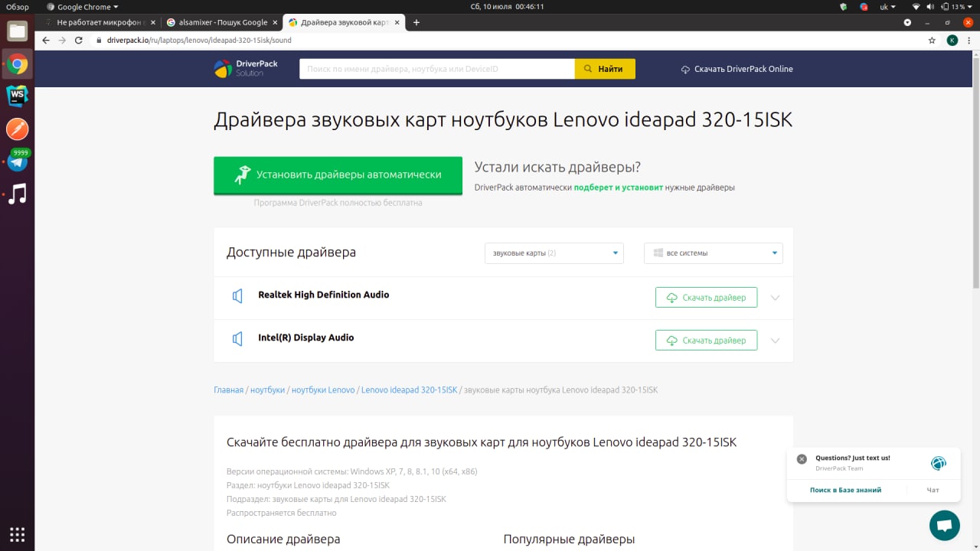Open the music player in the dock
This screenshot has height=551, width=980.
17,194
